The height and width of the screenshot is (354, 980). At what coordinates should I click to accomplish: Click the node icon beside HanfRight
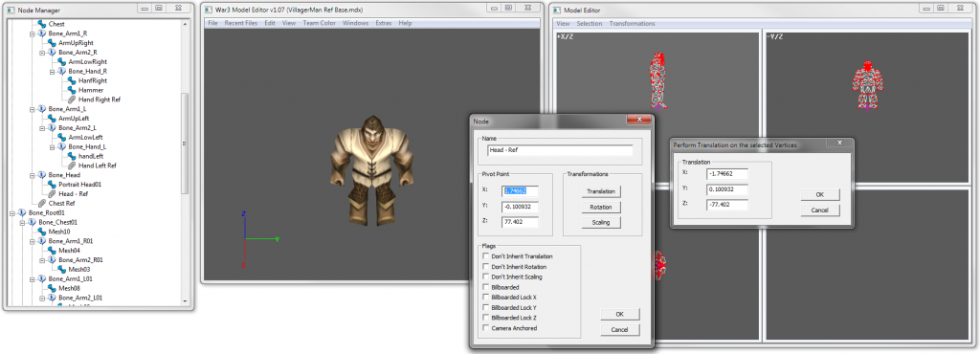point(72,80)
